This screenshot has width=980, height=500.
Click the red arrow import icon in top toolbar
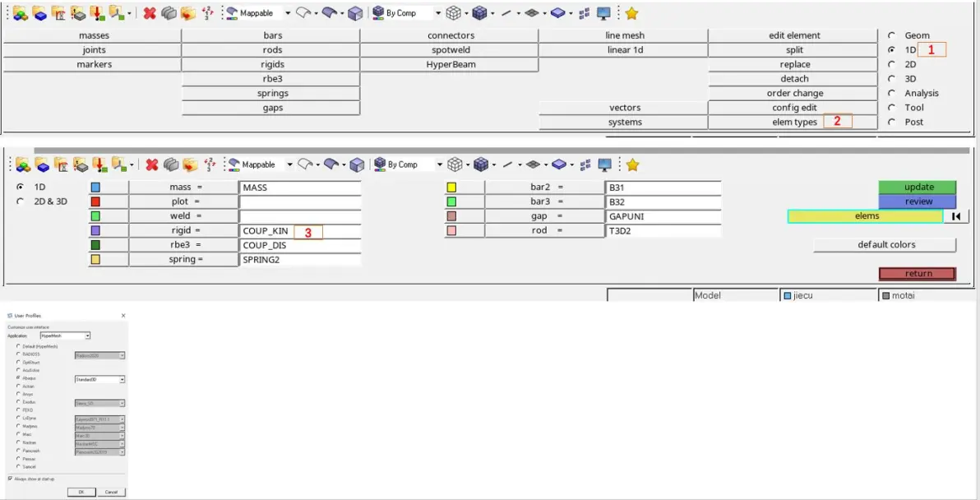point(97,13)
